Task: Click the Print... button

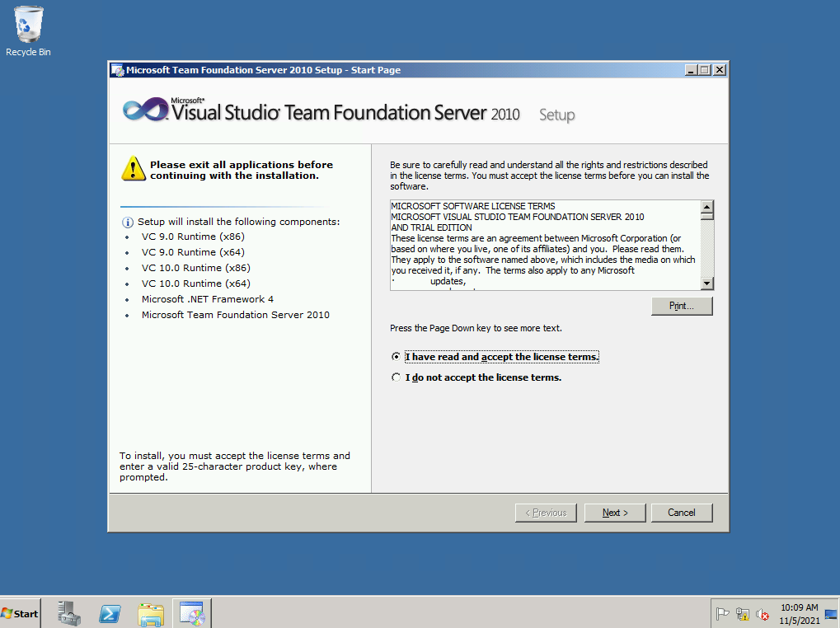Action: [682, 306]
